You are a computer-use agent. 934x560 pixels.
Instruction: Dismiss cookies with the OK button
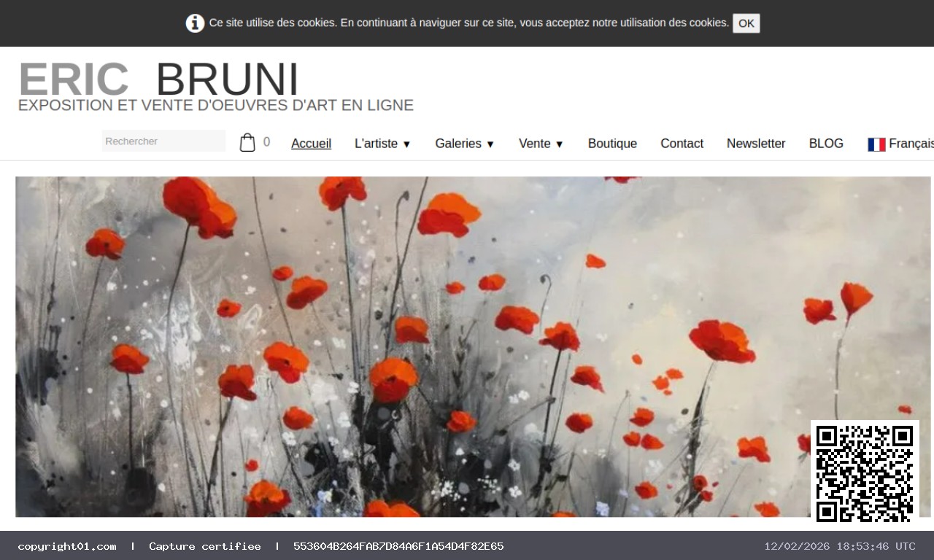click(746, 23)
